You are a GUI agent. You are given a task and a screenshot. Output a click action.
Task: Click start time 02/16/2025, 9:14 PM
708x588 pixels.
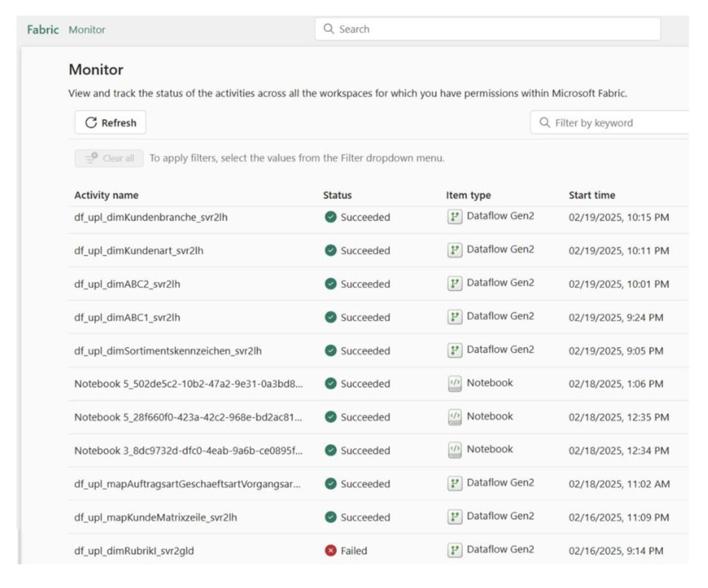coord(616,551)
